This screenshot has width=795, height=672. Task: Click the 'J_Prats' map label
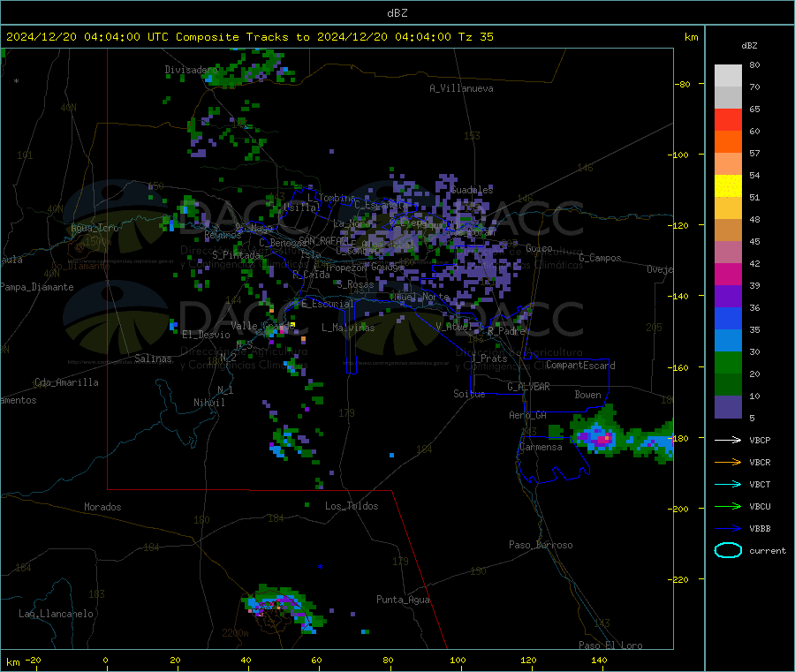[489, 359]
